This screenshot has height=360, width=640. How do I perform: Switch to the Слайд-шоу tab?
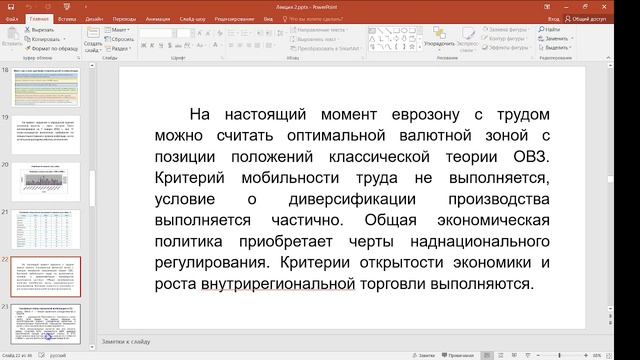tap(192, 19)
